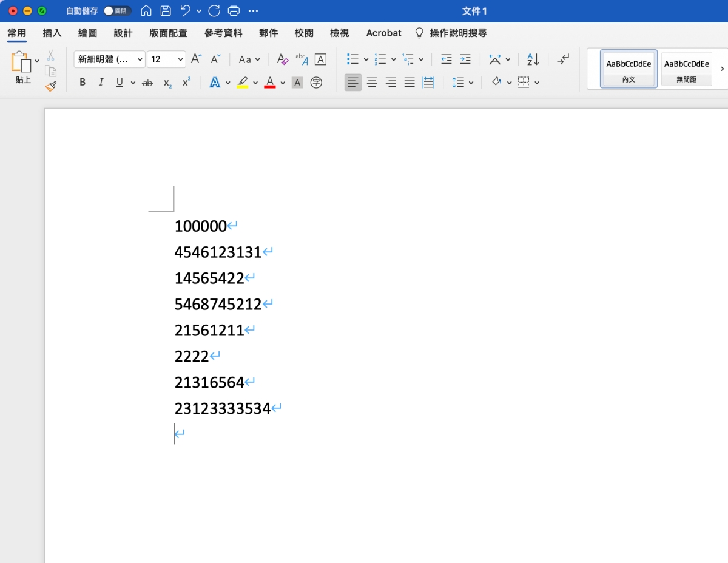
Task: Click the Superscript icon
Action: 186,83
